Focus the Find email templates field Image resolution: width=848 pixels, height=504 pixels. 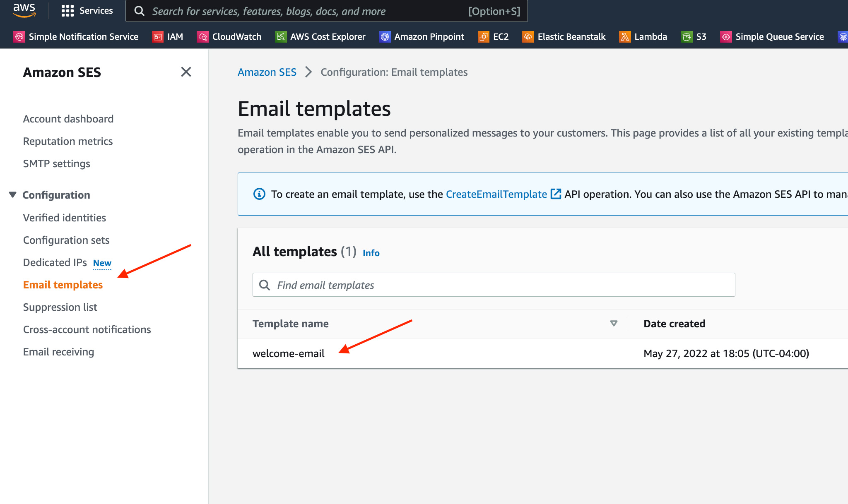tap(494, 285)
